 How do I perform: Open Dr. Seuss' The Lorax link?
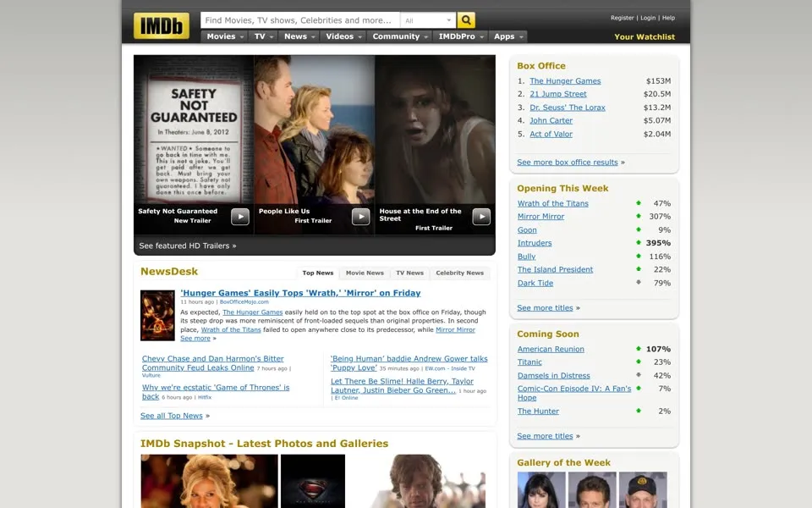567,108
